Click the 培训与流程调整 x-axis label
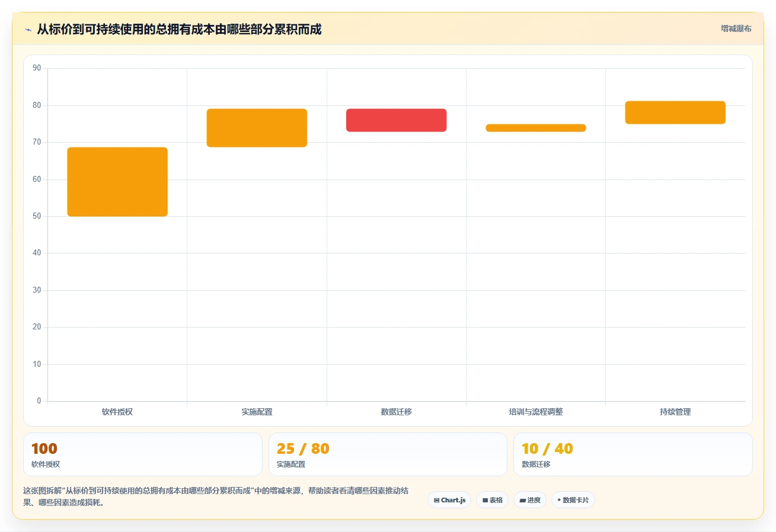 click(536, 412)
